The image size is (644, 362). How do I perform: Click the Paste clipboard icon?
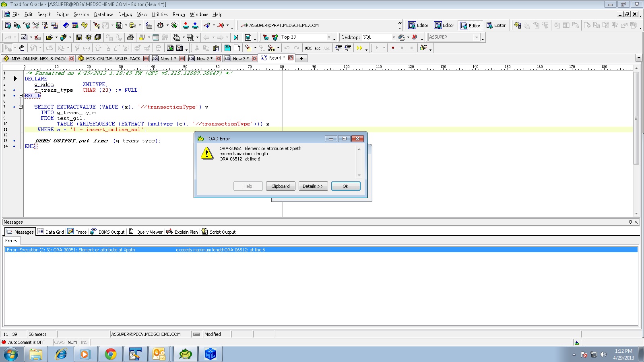[216, 48]
